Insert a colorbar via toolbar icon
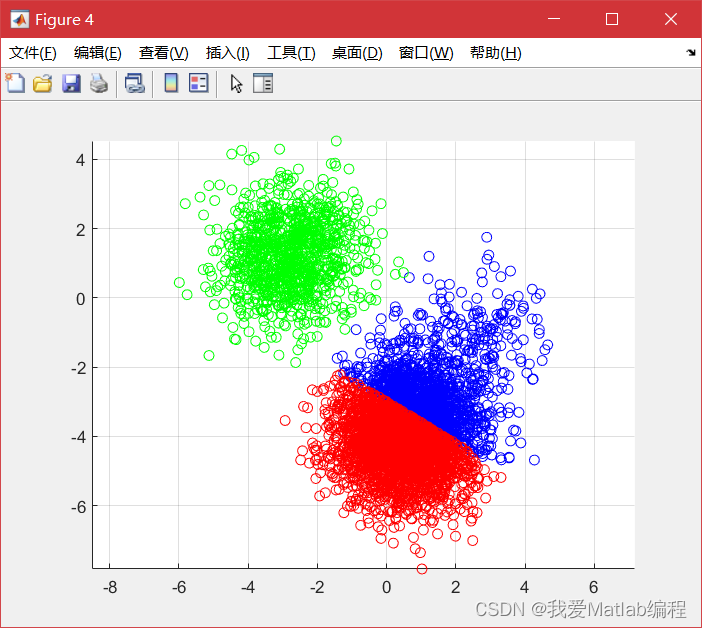702x628 pixels. (171, 83)
